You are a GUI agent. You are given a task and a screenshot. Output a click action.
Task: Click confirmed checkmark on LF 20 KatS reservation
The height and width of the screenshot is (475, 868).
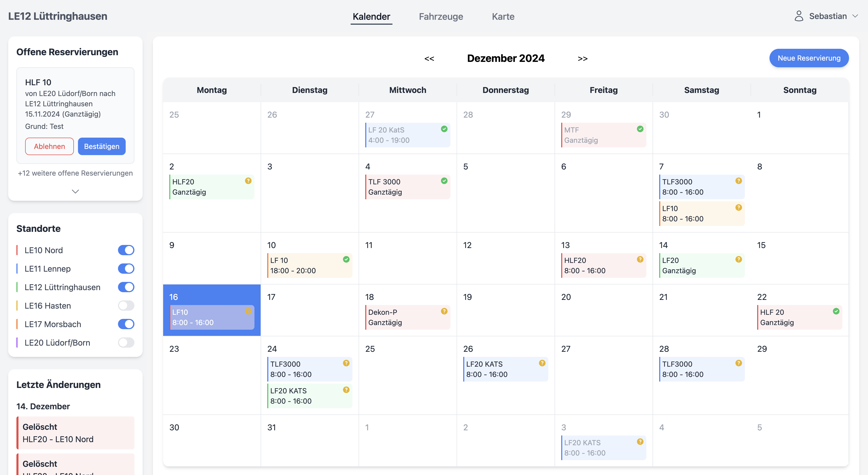tap(444, 129)
